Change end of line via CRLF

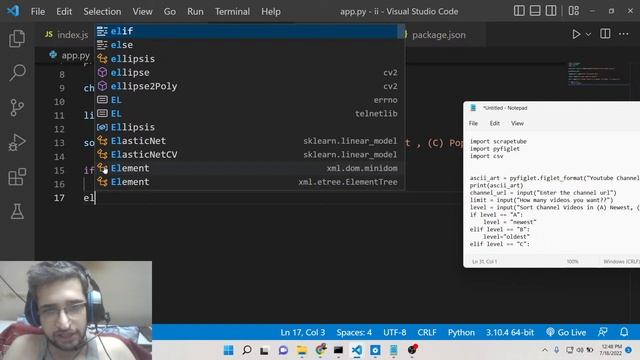click(427, 332)
